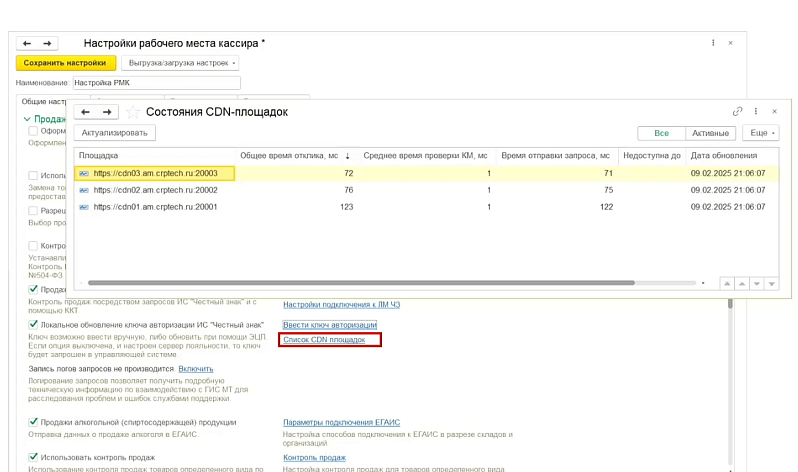Click response time value 123

click(x=347, y=207)
